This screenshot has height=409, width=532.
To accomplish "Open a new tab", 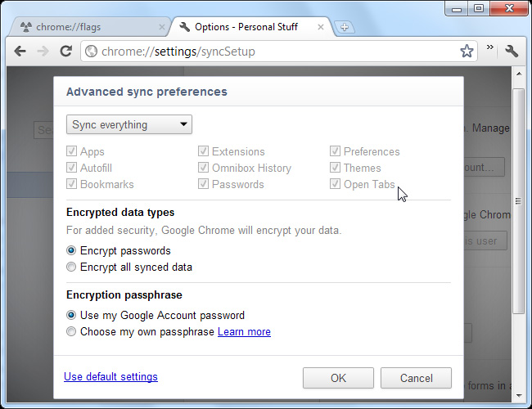I will pyautogui.click(x=345, y=27).
